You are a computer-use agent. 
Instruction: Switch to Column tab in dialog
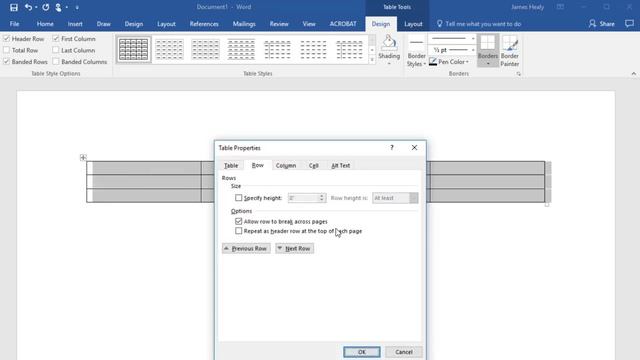pyautogui.click(x=286, y=165)
